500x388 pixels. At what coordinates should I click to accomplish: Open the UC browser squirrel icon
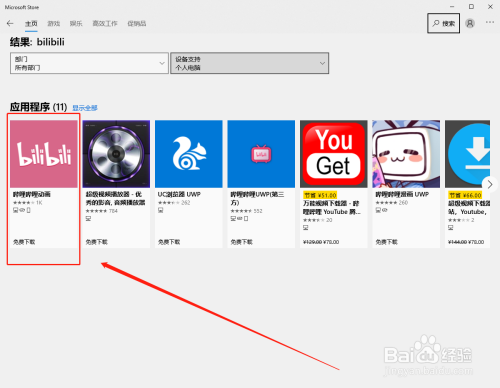click(x=189, y=154)
